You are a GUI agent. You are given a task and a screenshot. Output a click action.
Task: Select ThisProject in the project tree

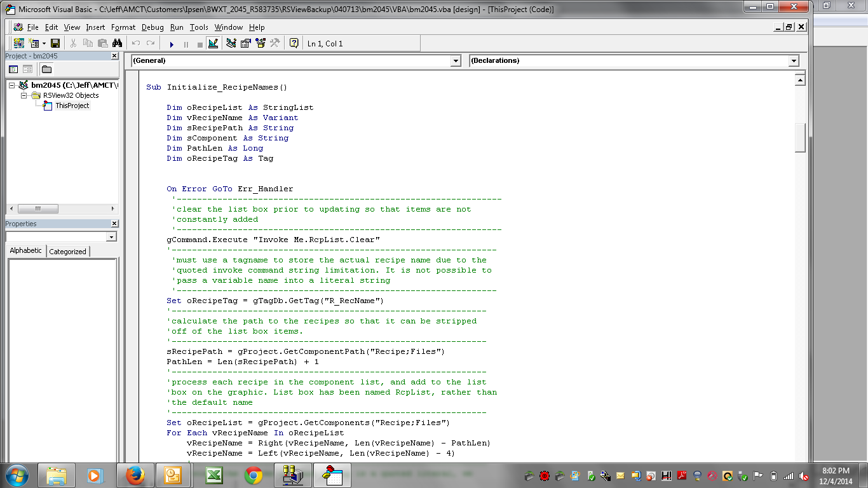(x=72, y=105)
